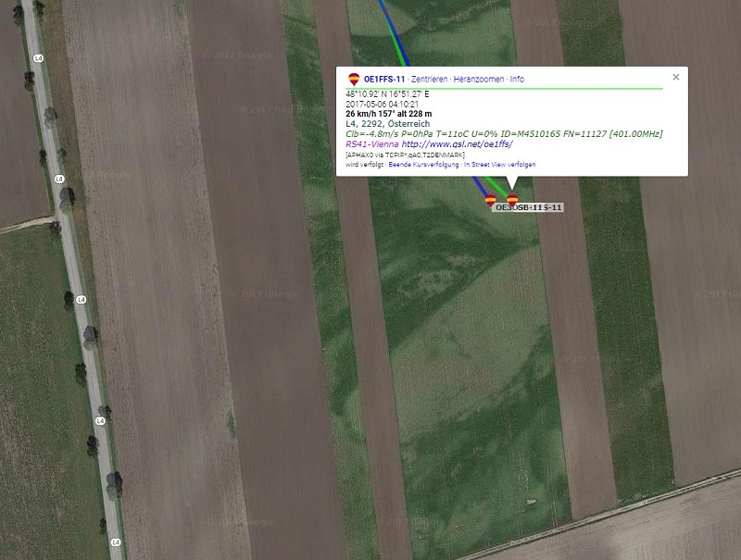The image size is (741, 560).
Task: Close the station info popup
Action: (x=676, y=77)
